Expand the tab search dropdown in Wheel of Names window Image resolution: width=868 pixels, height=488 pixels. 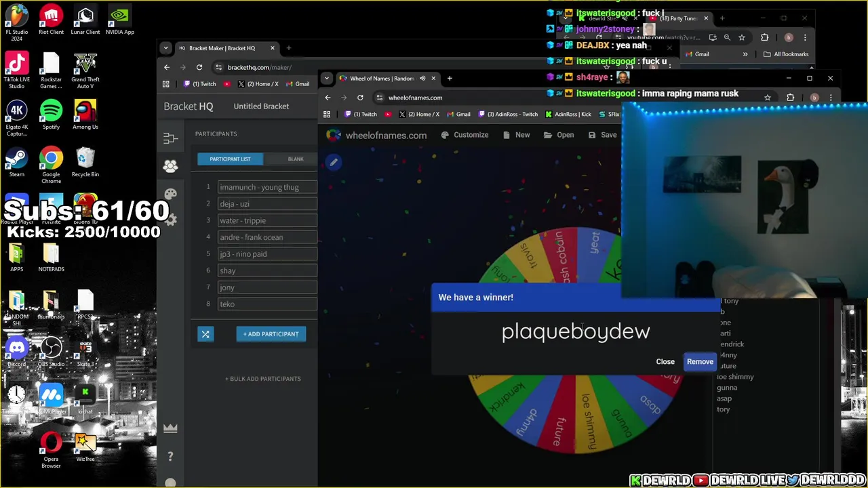(327, 78)
